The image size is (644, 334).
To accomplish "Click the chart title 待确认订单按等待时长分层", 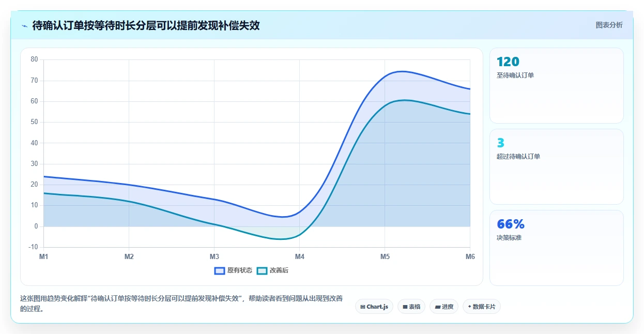I will pos(146,25).
